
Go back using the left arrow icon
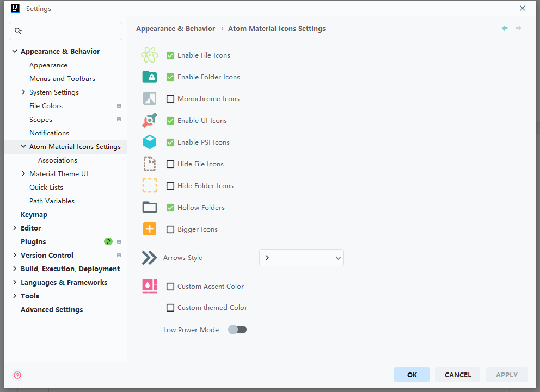[505, 28]
